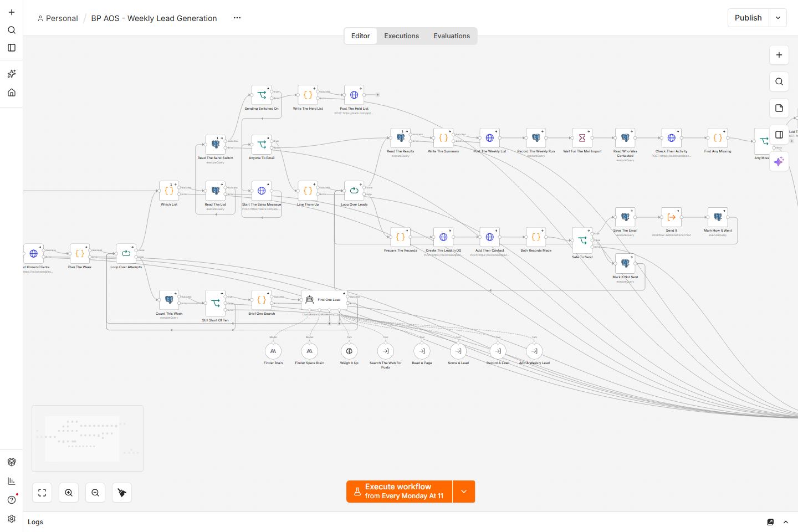
Task: Select the Create The Lead In OS node
Action: point(443,237)
